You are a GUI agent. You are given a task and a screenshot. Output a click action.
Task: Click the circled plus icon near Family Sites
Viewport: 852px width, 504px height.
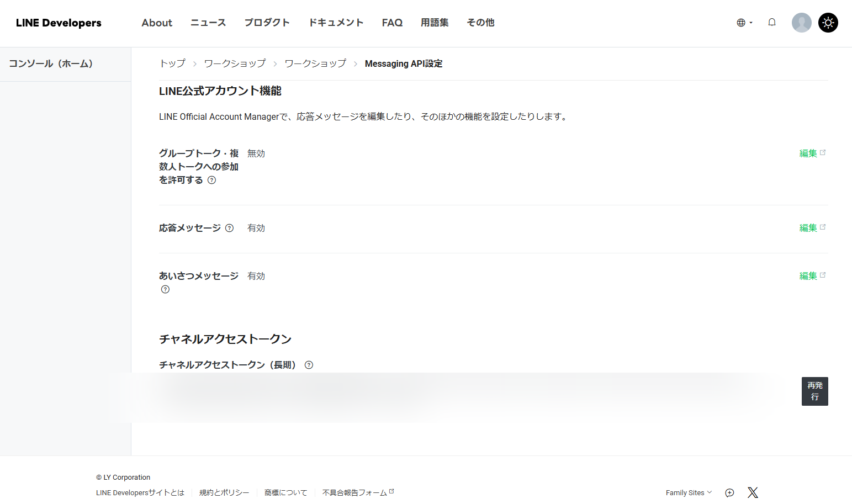click(x=729, y=492)
